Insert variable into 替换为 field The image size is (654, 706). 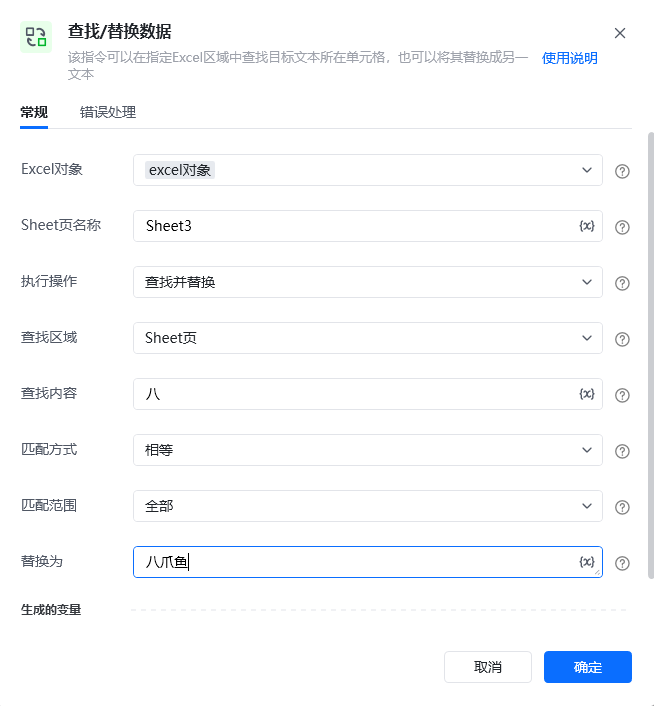point(586,562)
